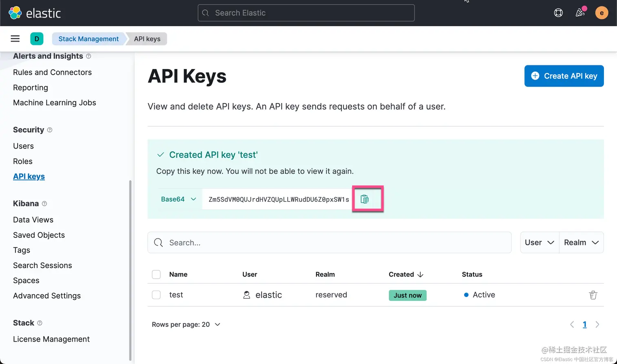Open the Rows per page dropdown

tap(186, 324)
